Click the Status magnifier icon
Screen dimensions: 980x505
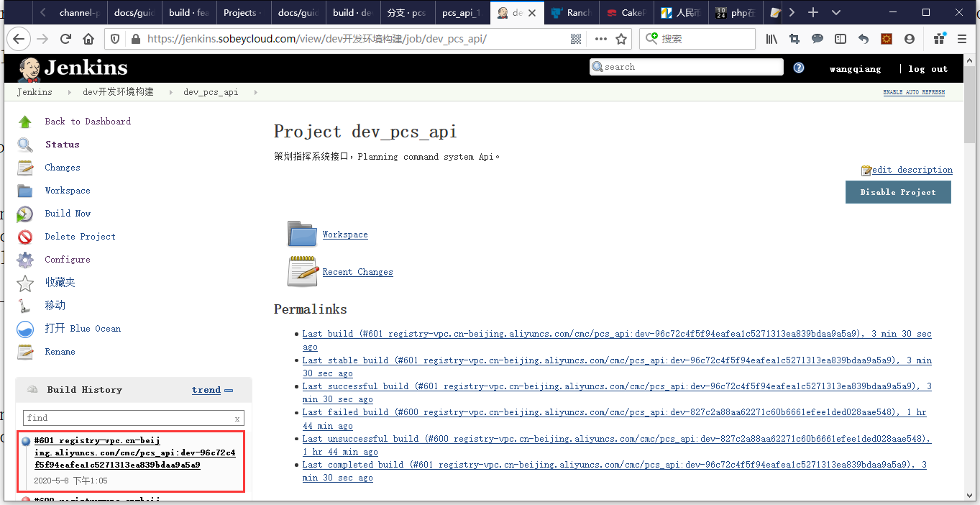pos(25,145)
